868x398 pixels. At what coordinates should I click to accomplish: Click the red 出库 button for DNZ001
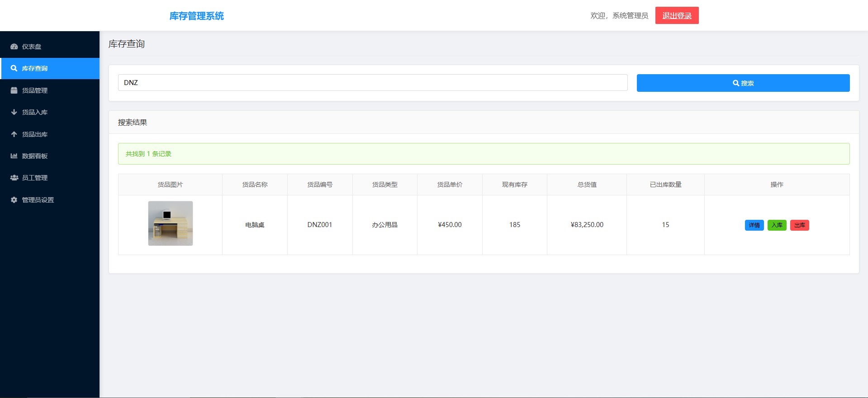(x=800, y=225)
